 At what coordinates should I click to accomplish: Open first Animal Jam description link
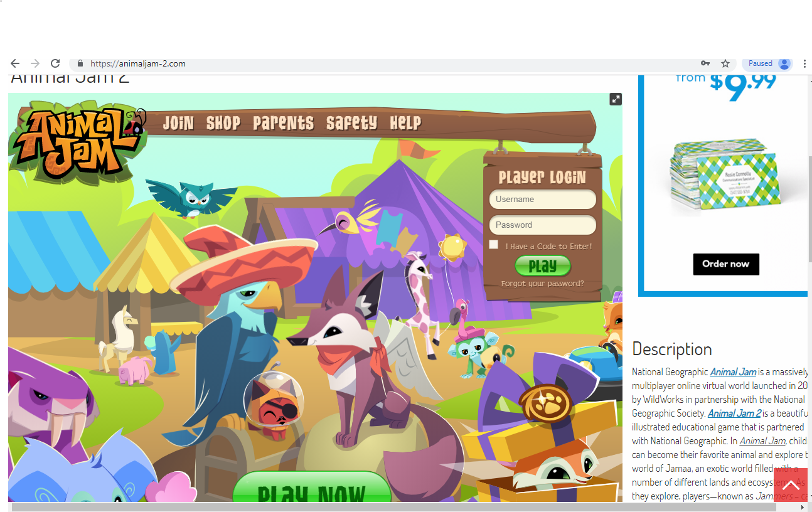coord(733,372)
